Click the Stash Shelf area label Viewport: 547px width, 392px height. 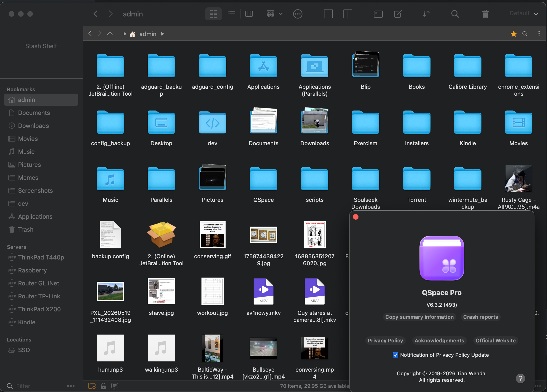41,46
